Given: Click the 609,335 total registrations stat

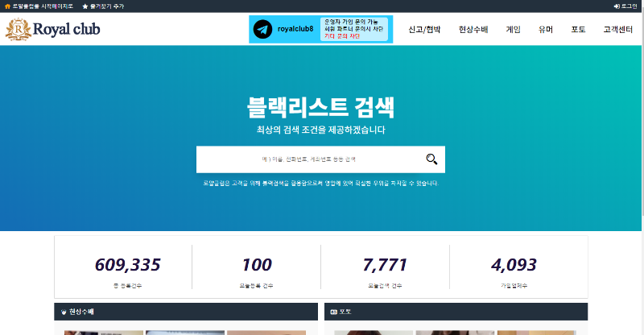Looking at the screenshot, I should (x=127, y=265).
